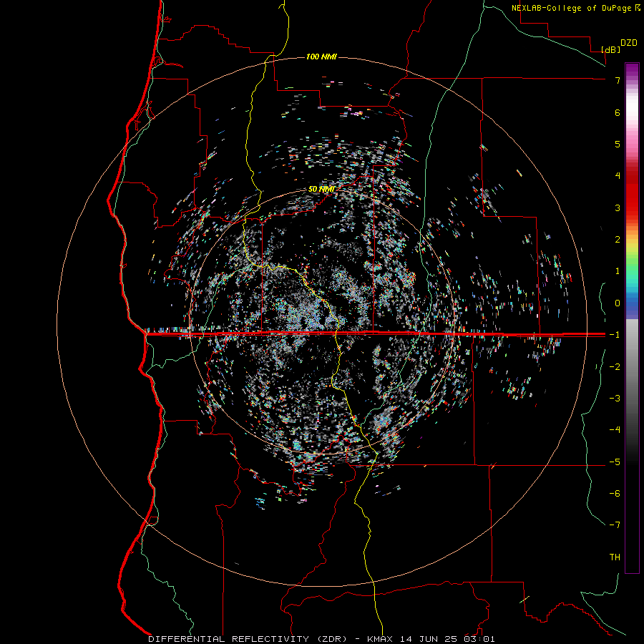Click the 5 value on color scale
The image size is (644, 644).
(x=618, y=144)
